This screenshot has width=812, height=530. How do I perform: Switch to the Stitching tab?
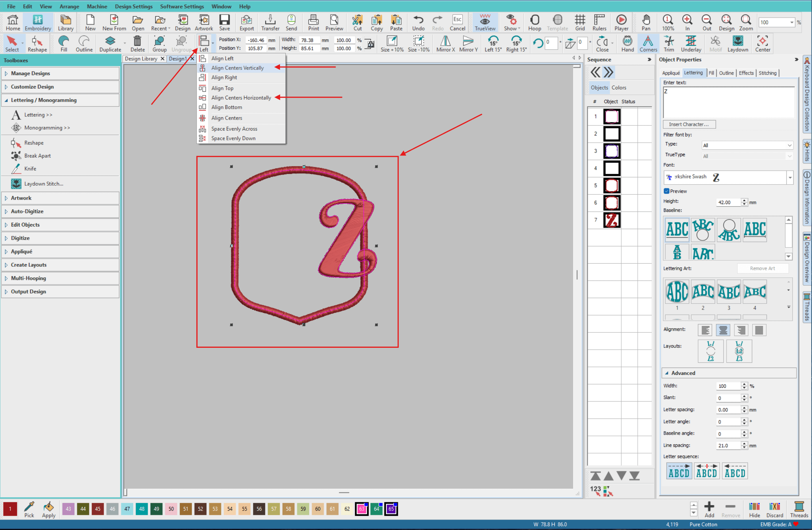[768, 73]
